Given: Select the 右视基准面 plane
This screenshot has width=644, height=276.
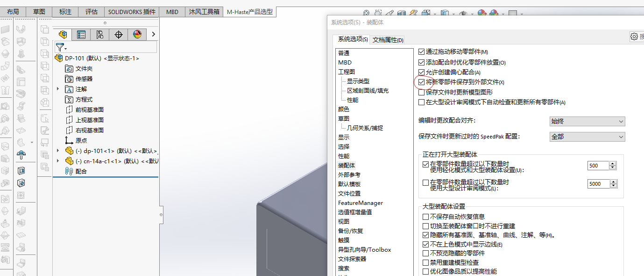Looking at the screenshot, I should point(84,130).
